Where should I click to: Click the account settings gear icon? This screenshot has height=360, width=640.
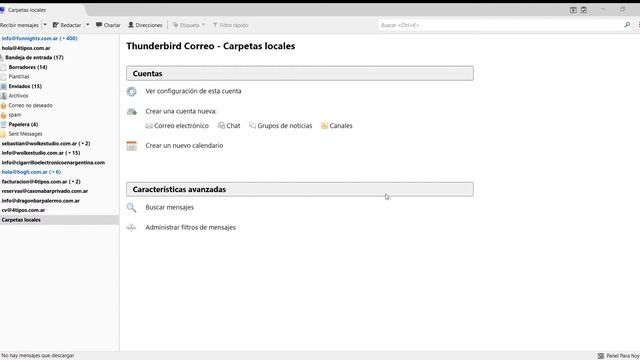coord(131,91)
